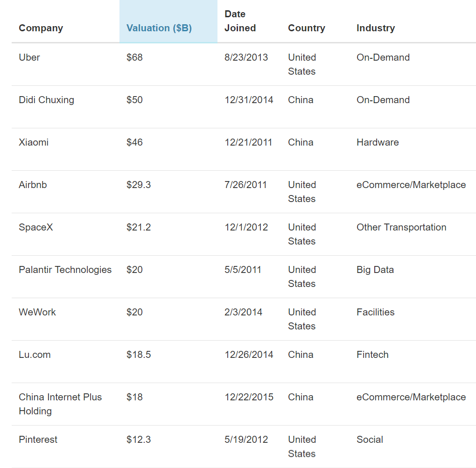This screenshot has height=468, width=476.
Task: Select Palantir's Big Data industry cell
Action: (x=375, y=270)
